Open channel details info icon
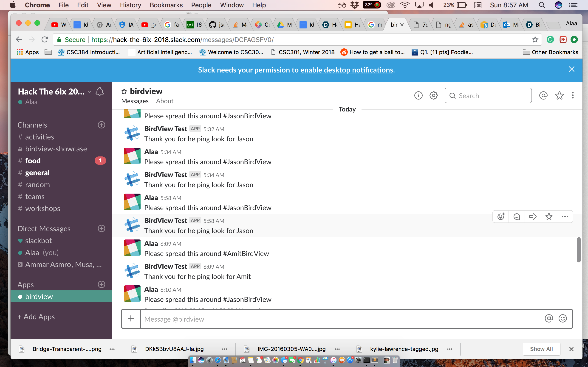588x367 pixels. pos(418,95)
